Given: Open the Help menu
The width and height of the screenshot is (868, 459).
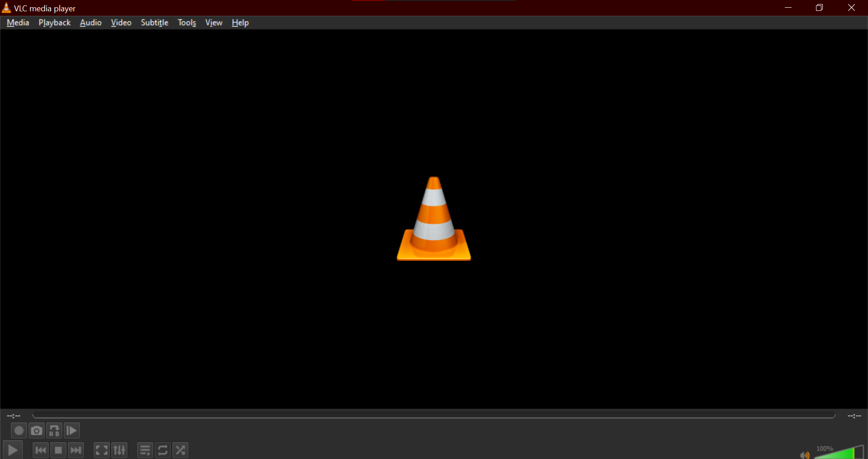Looking at the screenshot, I should coord(240,23).
